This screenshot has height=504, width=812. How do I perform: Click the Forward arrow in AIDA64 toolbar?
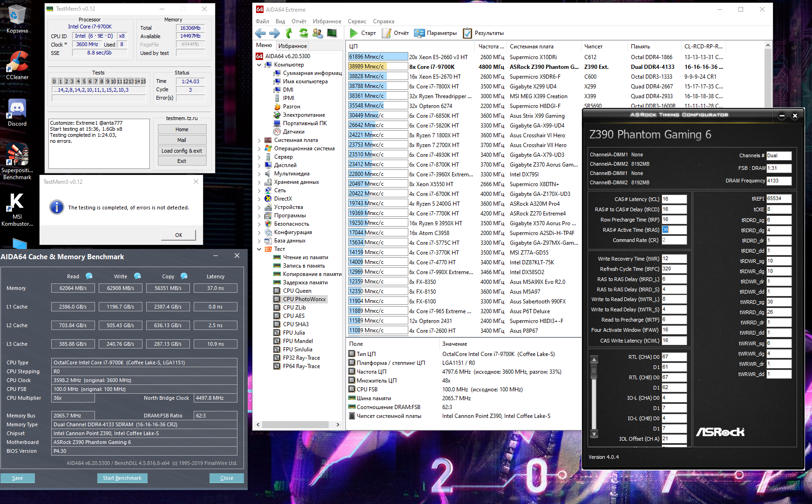(275, 33)
